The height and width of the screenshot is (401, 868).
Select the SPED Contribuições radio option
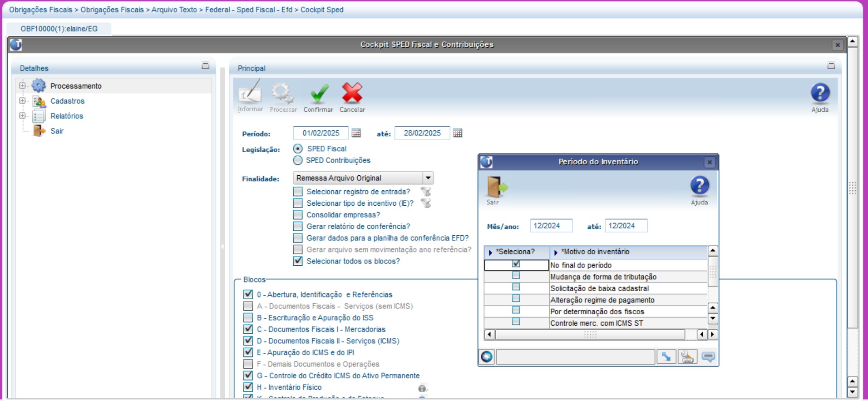click(x=298, y=160)
